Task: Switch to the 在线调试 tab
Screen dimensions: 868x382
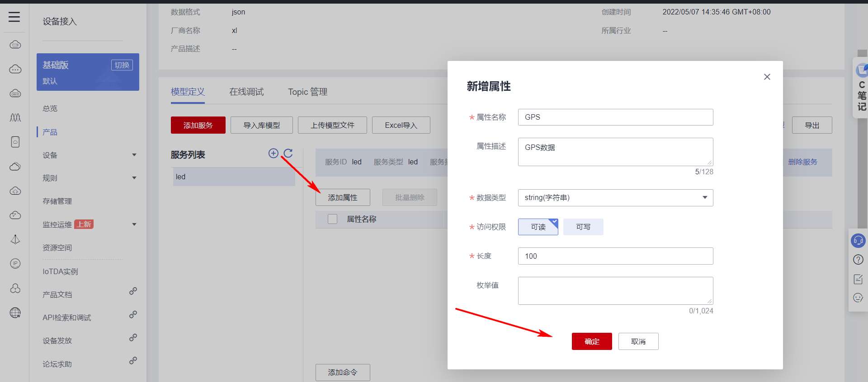Action: (x=246, y=92)
